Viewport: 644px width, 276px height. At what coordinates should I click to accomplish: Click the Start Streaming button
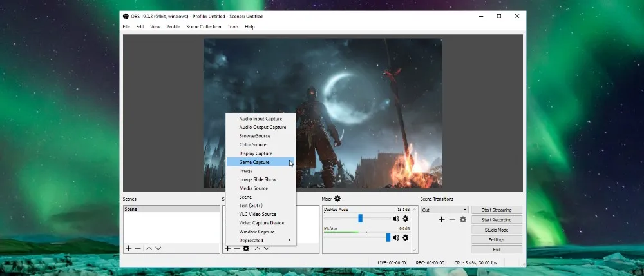point(497,210)
